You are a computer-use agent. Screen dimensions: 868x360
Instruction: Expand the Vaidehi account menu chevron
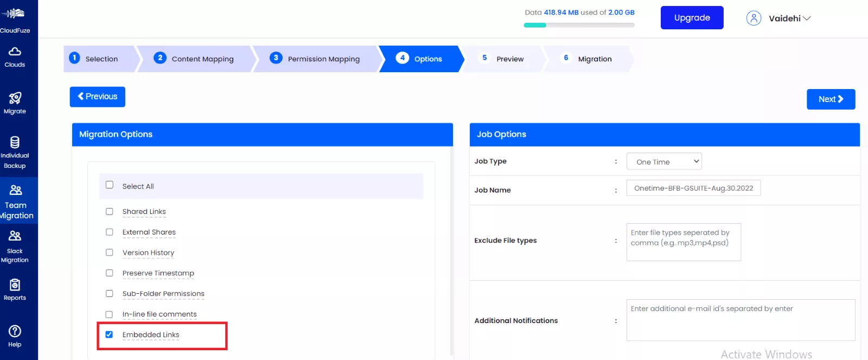coord(807,18)
